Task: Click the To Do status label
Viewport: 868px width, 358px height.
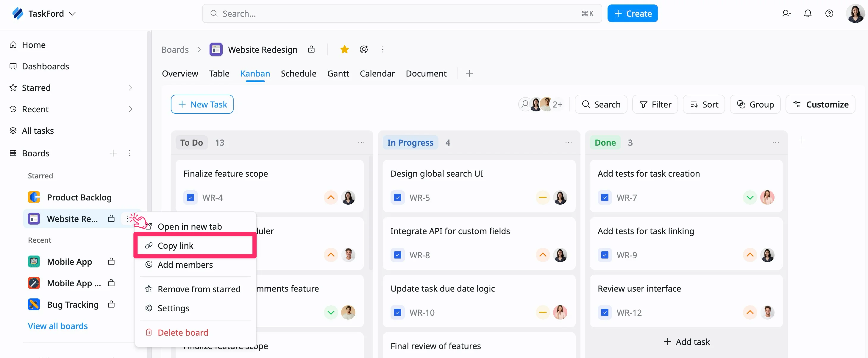Action: [x=191, y=143]
